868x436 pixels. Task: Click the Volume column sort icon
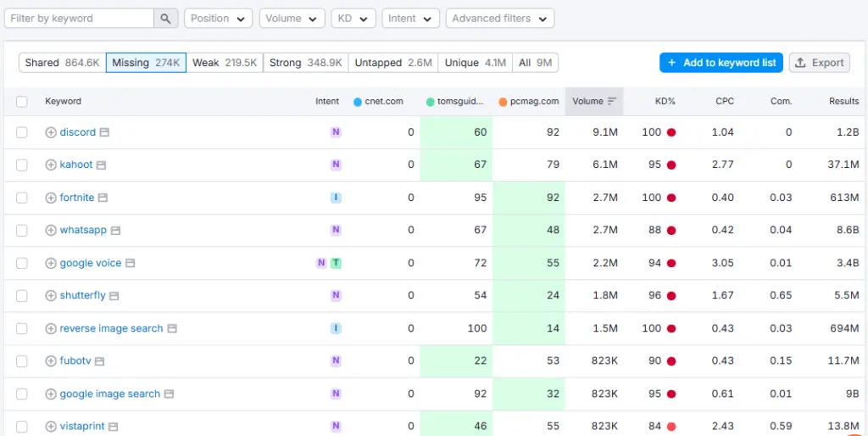(612, 101)
